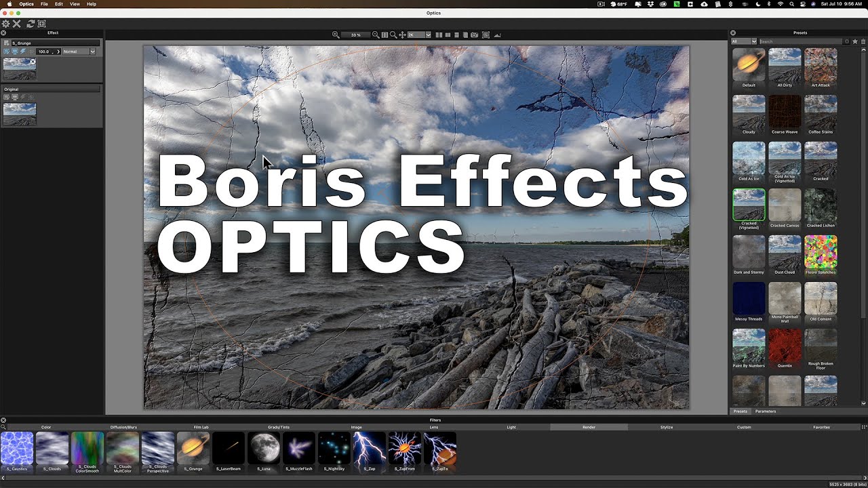Click the snapshot camera icon
868x488 pixels.
coord(474,35)
